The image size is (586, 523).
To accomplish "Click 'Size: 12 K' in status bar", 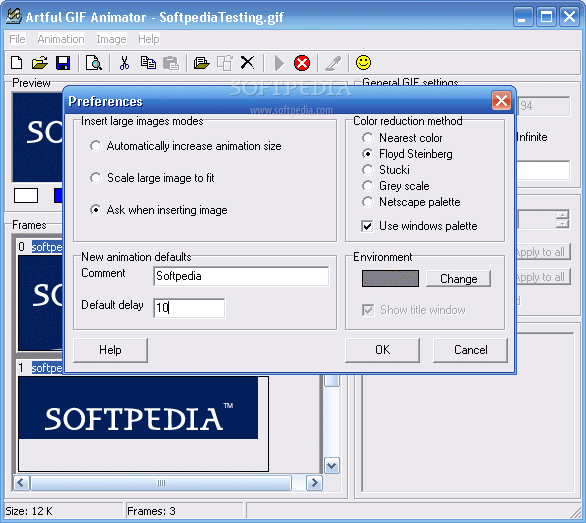I will (29, 511).
